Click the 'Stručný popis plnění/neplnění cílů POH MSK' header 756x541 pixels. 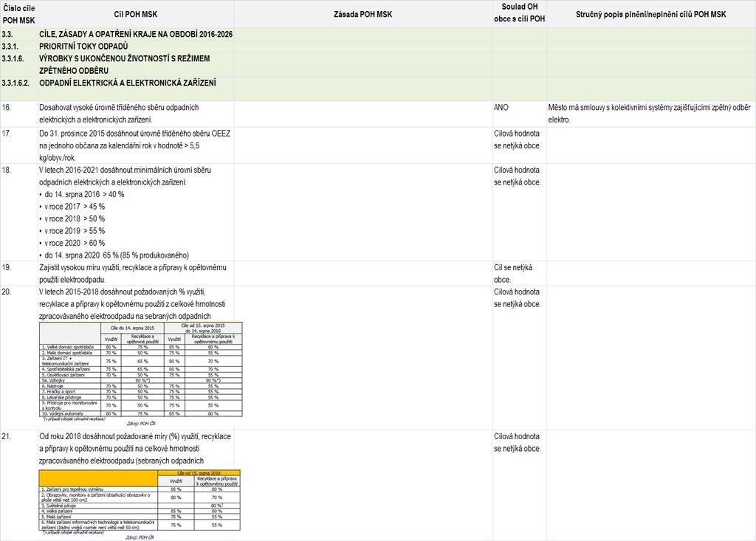[x=651, y=14]
